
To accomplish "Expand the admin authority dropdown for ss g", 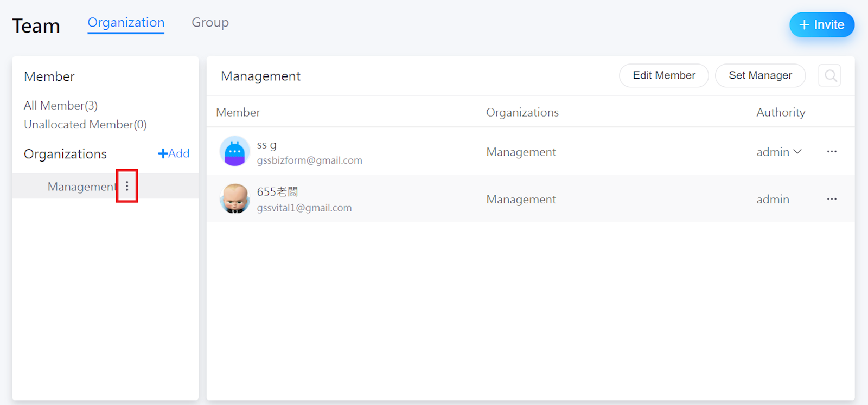I will pos(779,152).
